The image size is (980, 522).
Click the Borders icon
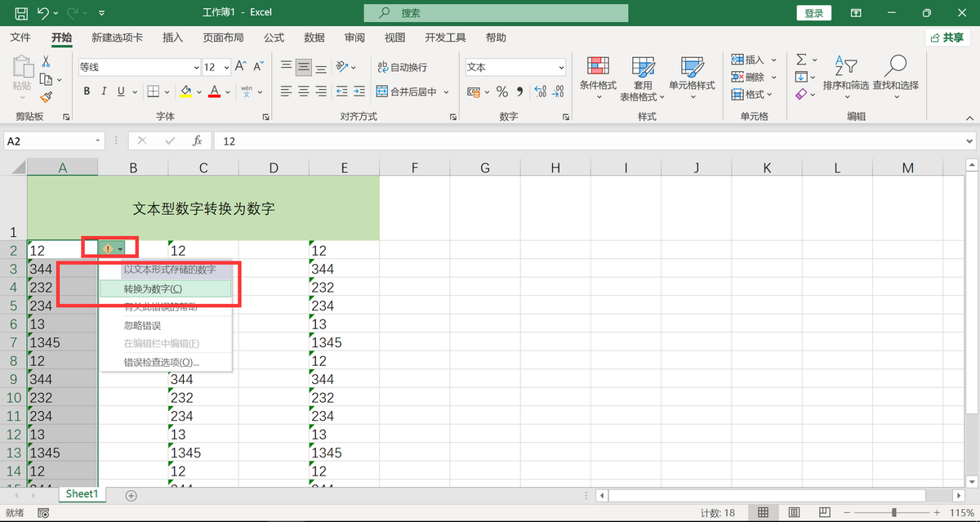pyautogui.click(x=152, y=91)
